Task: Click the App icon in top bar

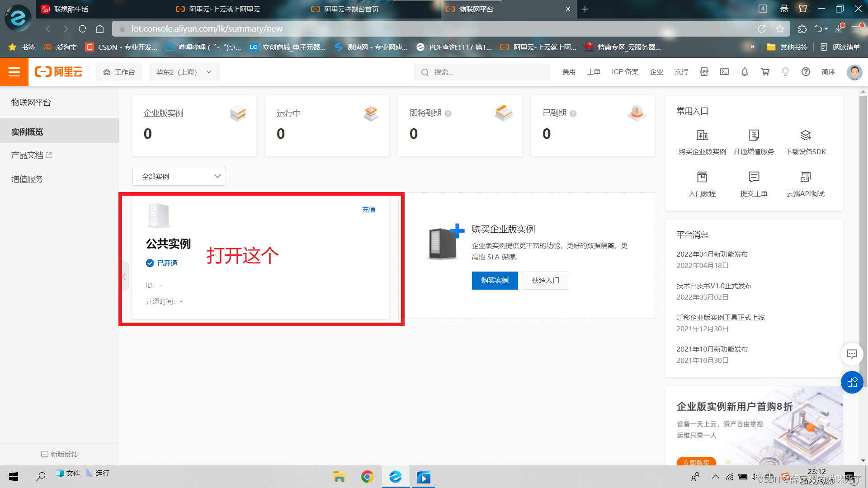Action: [704, 72]
